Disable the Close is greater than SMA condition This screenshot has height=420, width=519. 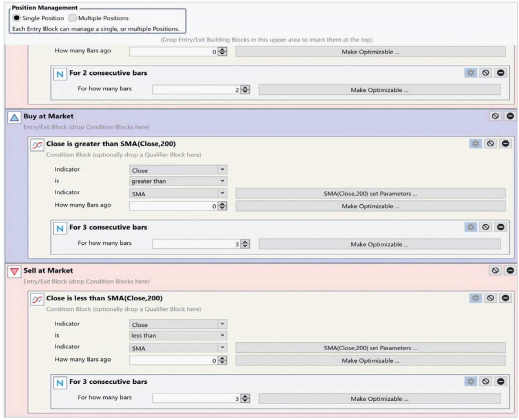pyautogui.click(x=490, y=144)
